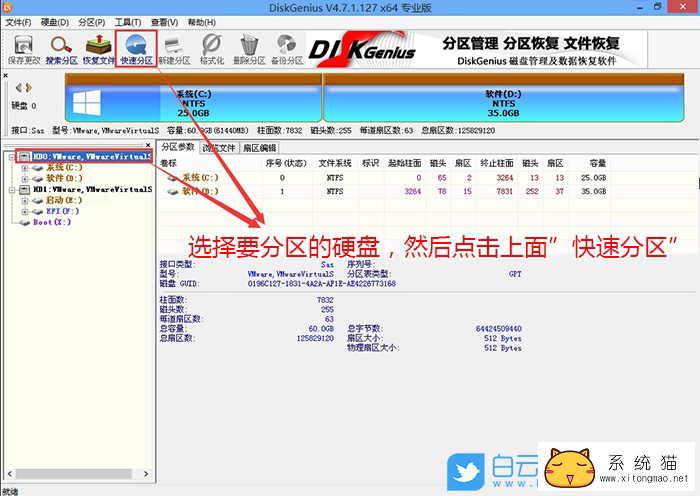Select the 系统(C:) partition bar in disk map
The width and height of the screenshot is (700, 496).
point(193,98)
